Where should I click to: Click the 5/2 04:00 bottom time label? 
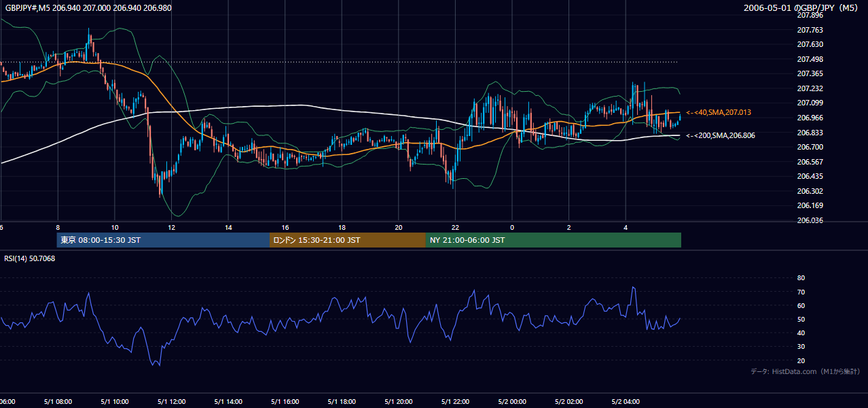click(626, 402)
